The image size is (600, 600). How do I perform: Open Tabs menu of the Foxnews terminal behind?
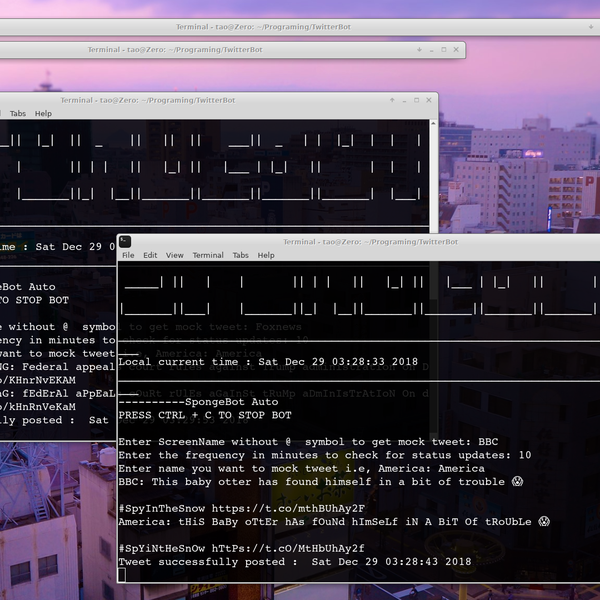17,114
